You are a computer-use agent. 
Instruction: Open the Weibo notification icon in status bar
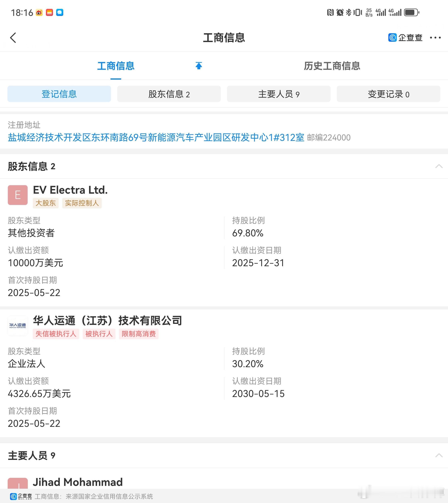(x=39, y=12)
